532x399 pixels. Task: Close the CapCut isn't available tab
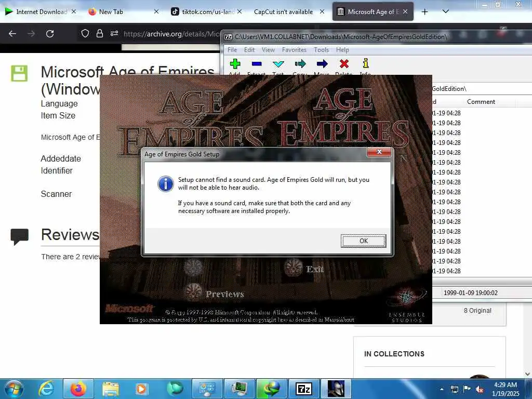click(x=322, y=11)
